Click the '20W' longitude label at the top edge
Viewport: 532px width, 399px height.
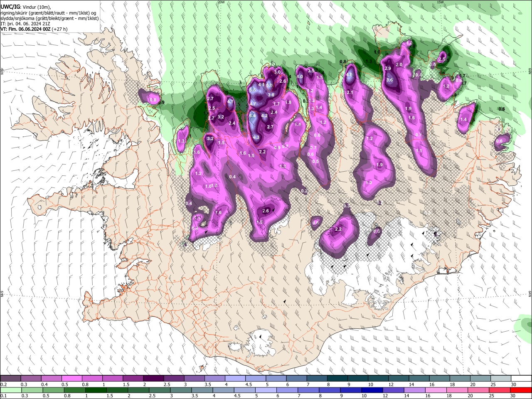[x=221, y=2]
